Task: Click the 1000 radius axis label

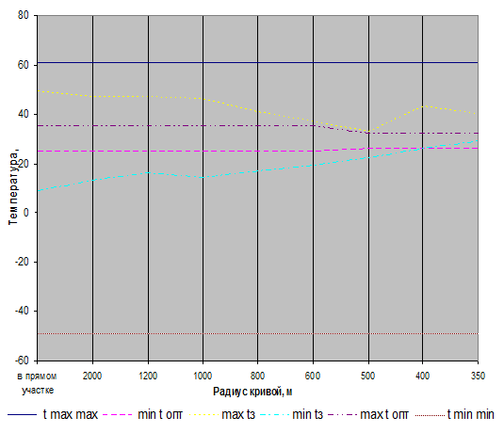Action: 203,376
